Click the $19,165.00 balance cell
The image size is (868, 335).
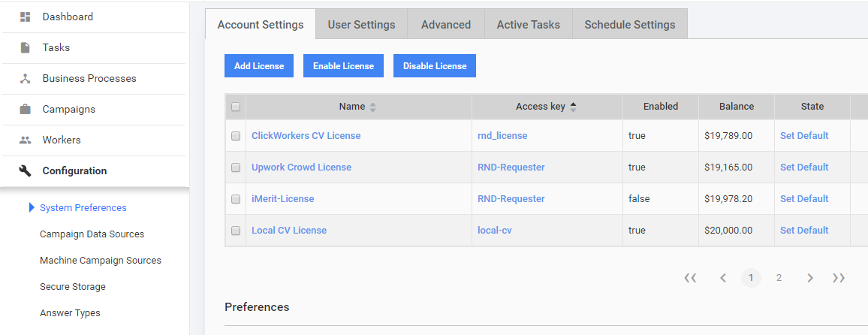pyautogui.click(x=737, y=167)
